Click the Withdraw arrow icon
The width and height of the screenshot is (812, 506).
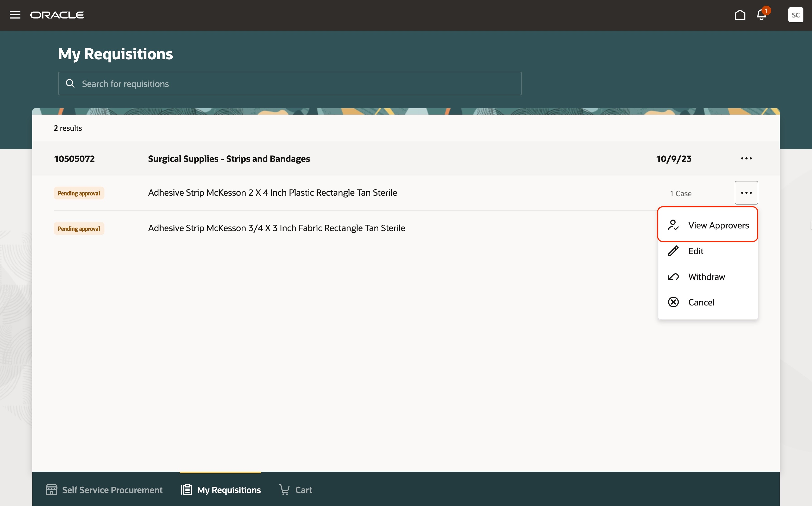click(673, 277)
